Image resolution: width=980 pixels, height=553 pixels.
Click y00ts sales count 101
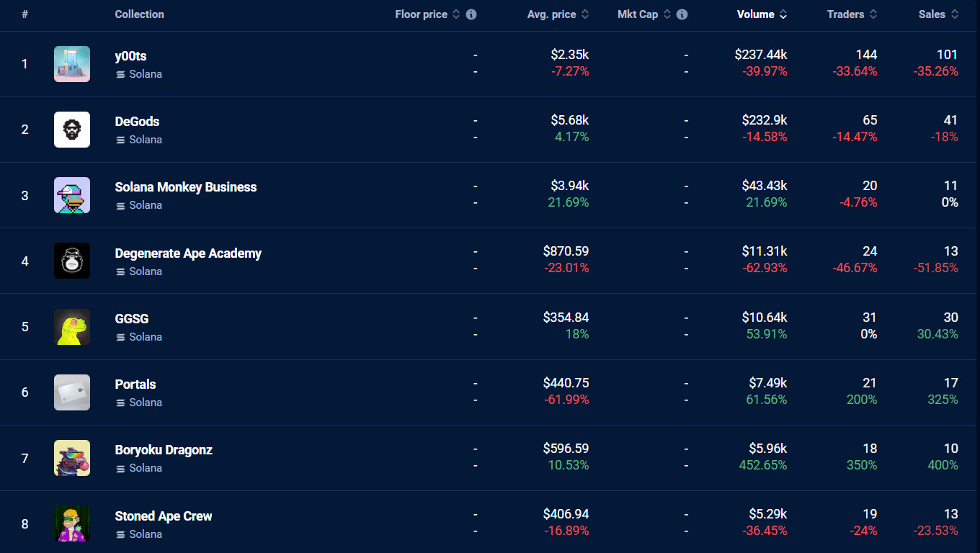(948, 55)
